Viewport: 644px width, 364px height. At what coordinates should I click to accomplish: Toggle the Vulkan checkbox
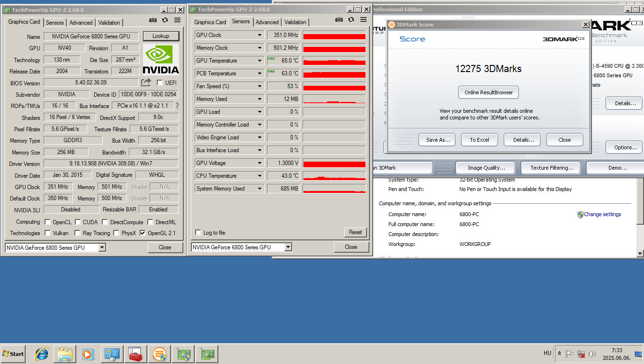pyautogui.click(x=47, y=233)
